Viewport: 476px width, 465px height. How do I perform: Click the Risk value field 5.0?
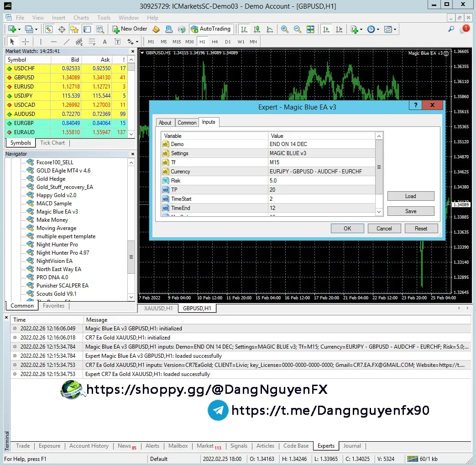tap(321, 181)
